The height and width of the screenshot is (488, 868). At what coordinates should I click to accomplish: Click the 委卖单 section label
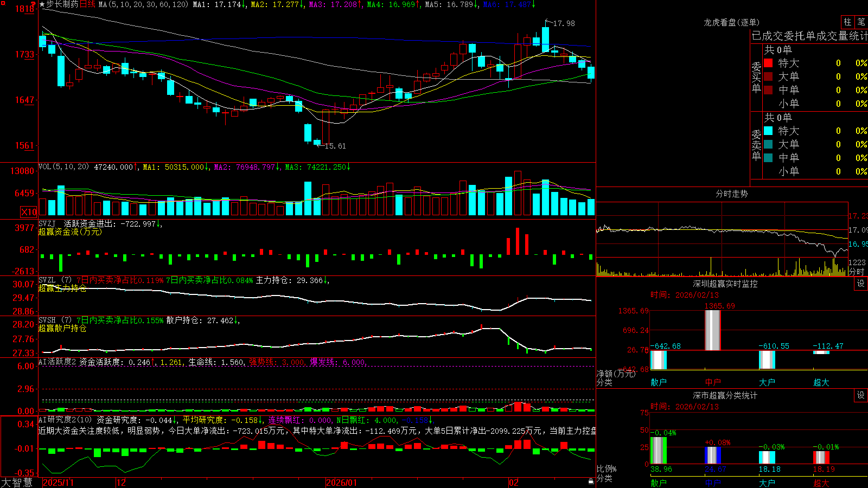pyautogui.click(x=756, y=145)
